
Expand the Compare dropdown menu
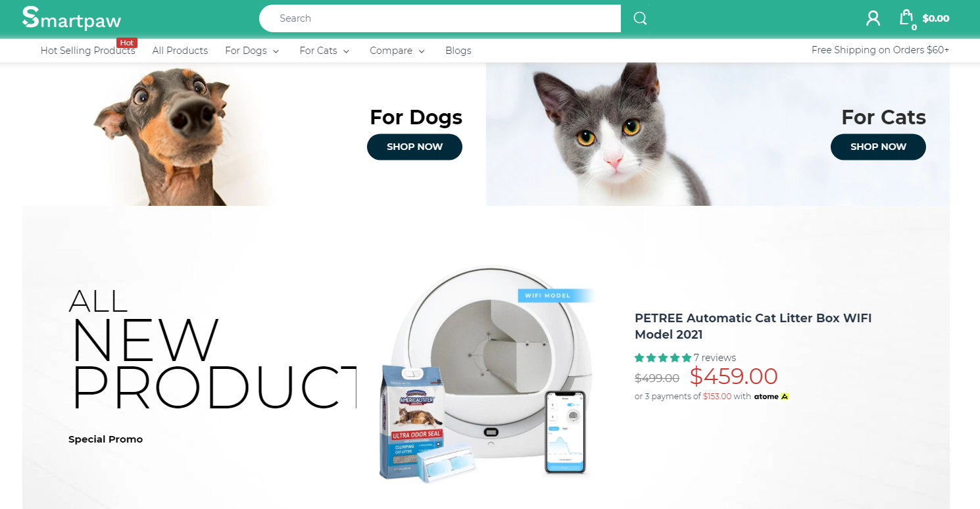pos(397,51)
